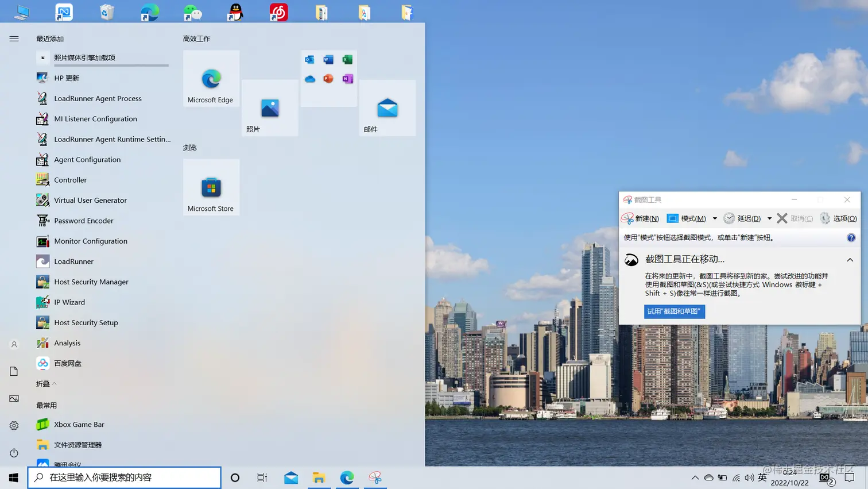This screenshot has width=868, height=489.
Task: Click the 浏览 tile group header
Action: tap(189, 148)
